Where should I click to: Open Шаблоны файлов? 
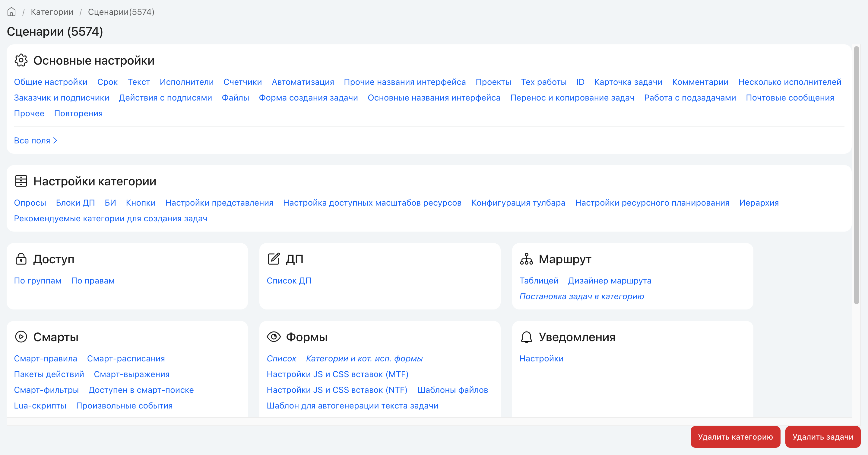click(452, 390)
